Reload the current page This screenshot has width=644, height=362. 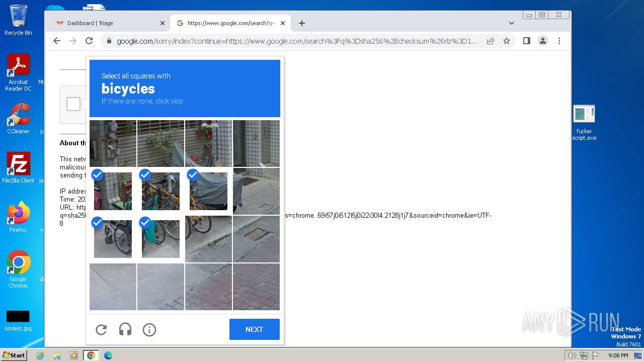tap(89, 41)
